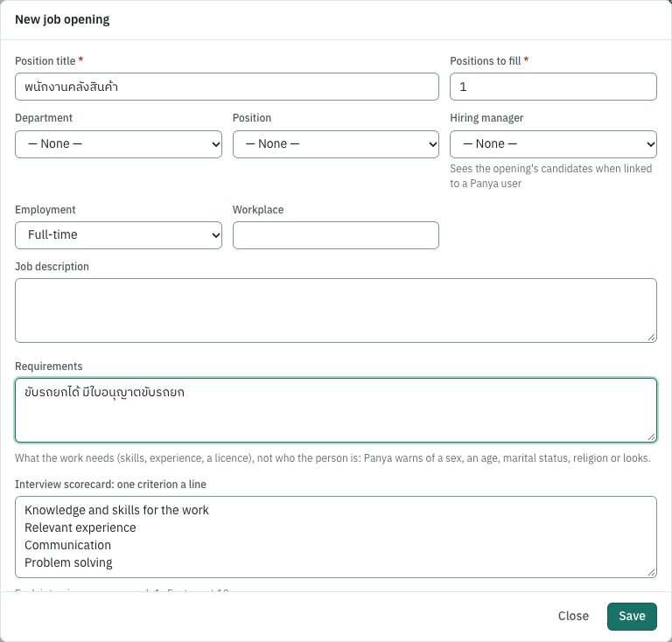Click the 'Employment' label
This screenshot has width=672, height=642.
(45, 210)
